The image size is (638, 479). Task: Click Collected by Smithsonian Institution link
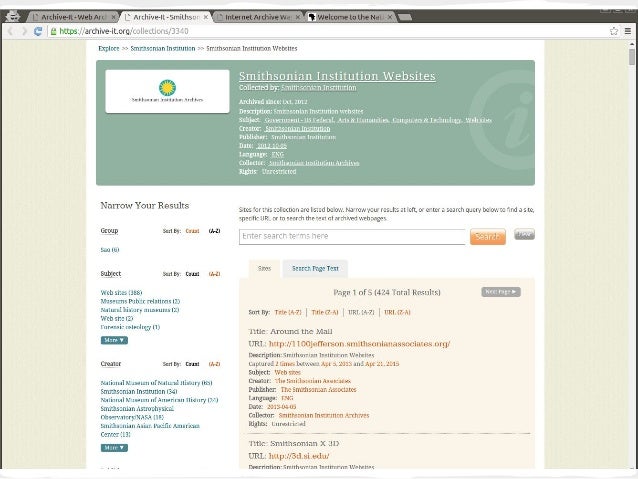click(x=319, y=87)
